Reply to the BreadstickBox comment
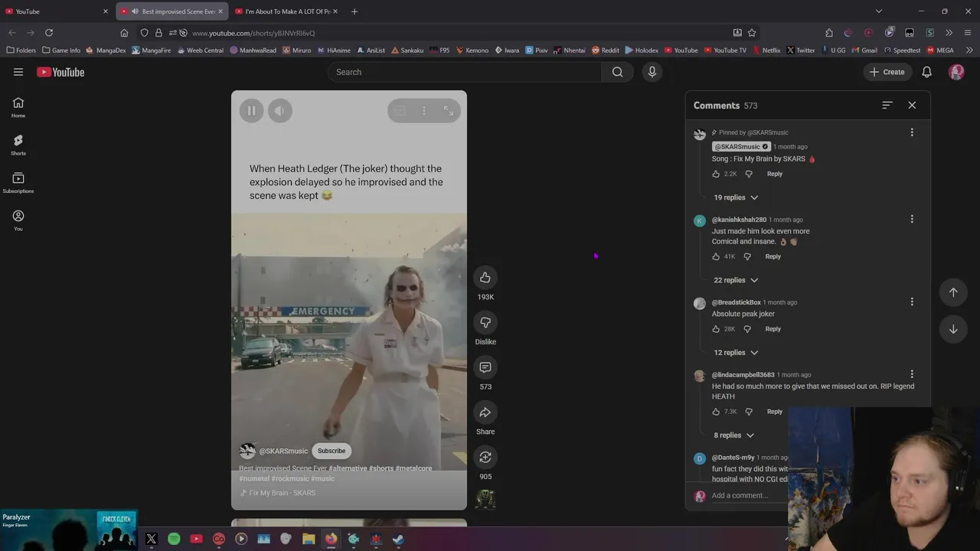980x551 pixels. 773,329
